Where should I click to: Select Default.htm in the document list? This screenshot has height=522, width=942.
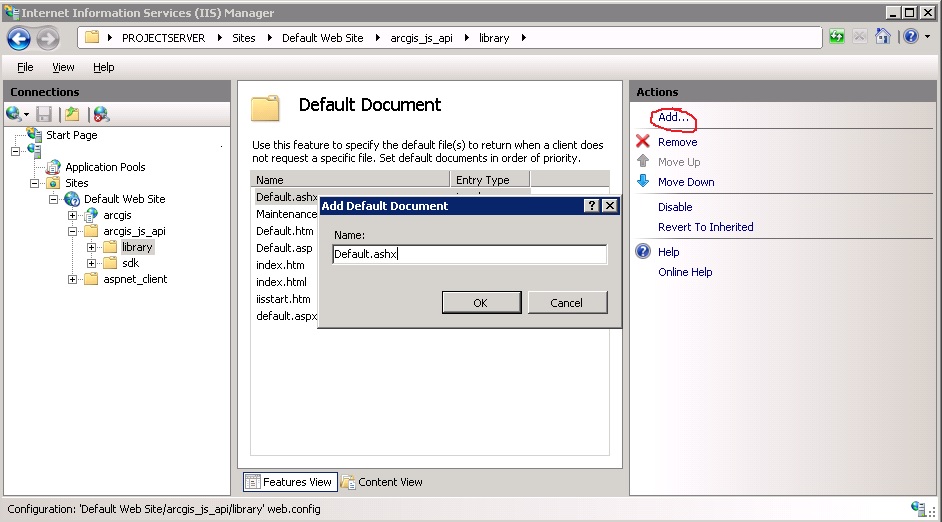285,231
